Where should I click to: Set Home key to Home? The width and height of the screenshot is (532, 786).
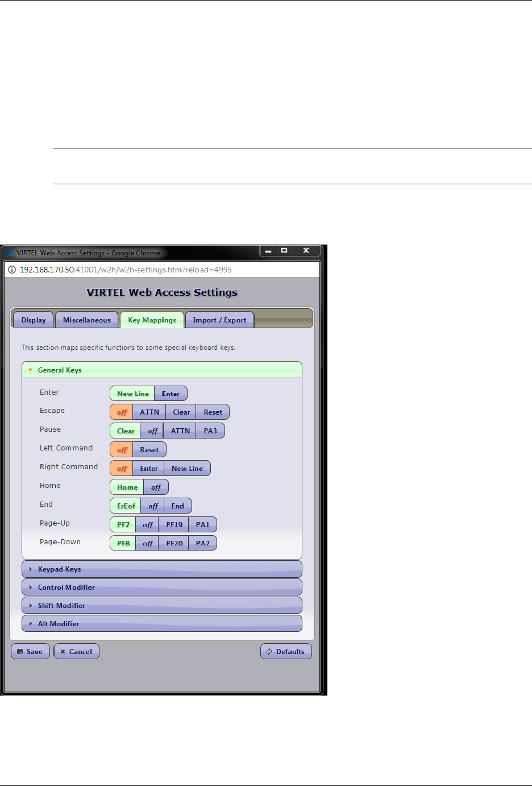point(127,487)
